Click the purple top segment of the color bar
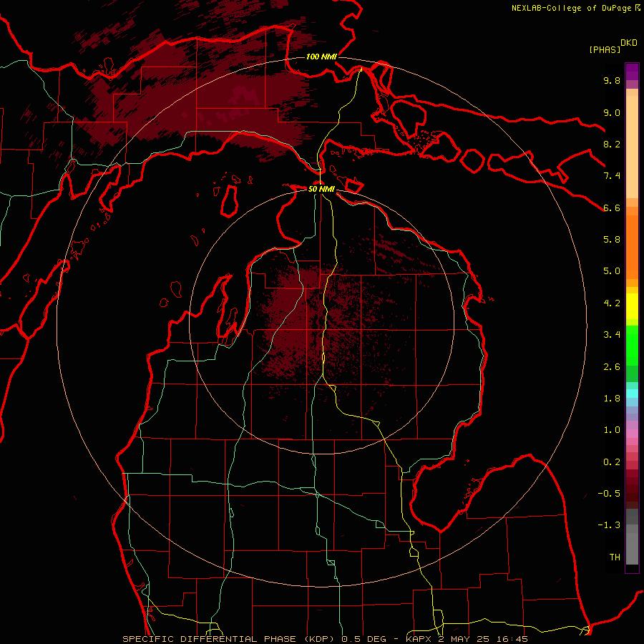Screen dimensions: 644x644 [632, 72]
